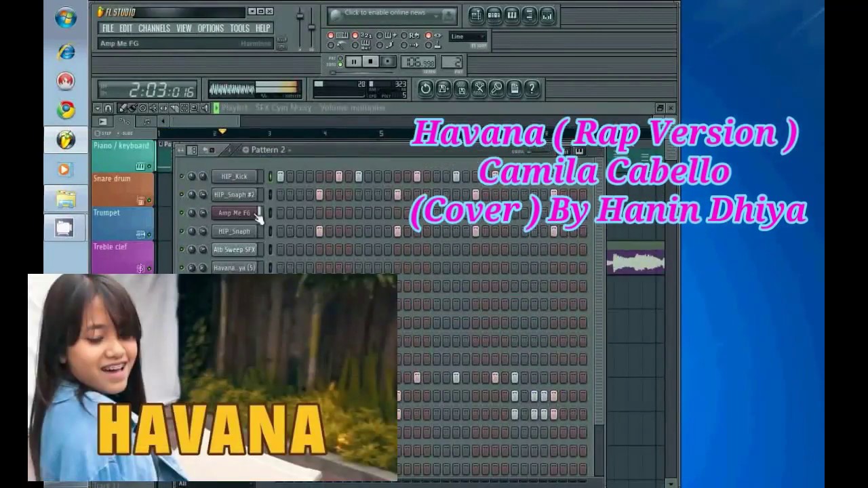Viewport: 868px width, 488px height.
Task: Open the mixer window icon
Action: [547, 15]
